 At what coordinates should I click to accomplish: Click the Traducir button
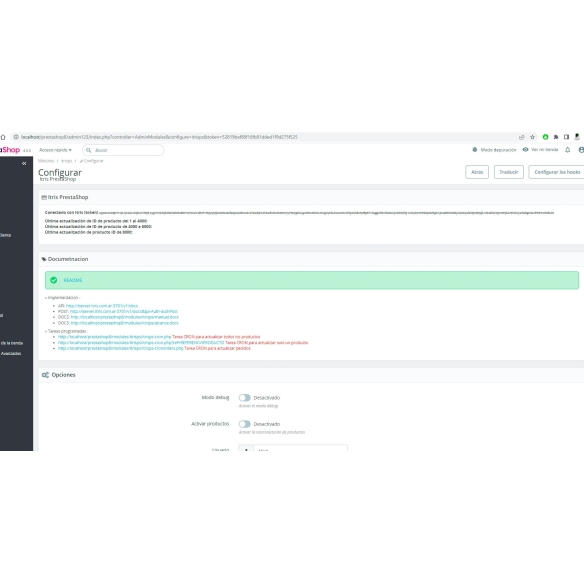pos(508,172)
